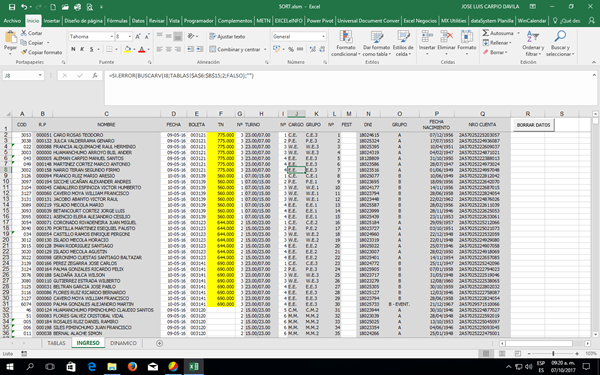Click the zoom slider handle
600x375 pixels.
tap(553, 354)
